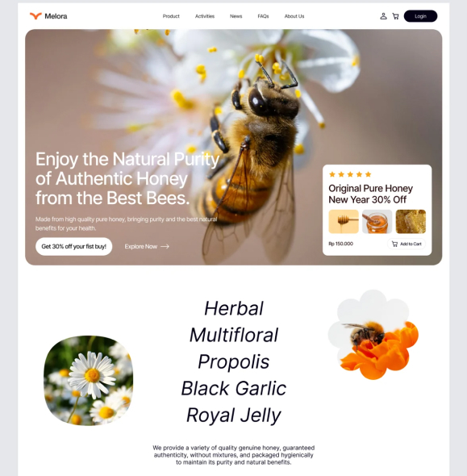Open the News navigation item
This screenshot has width=467, height=476.
(236, 16)
